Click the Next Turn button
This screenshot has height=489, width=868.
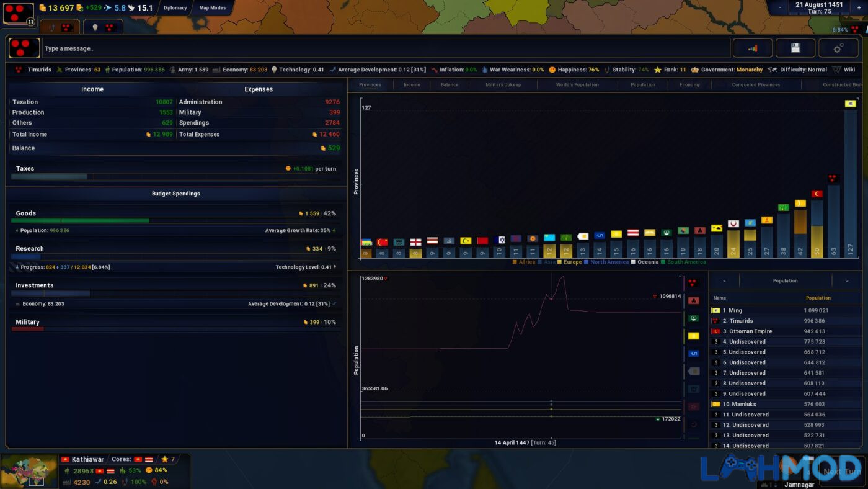tap(842, 472)
